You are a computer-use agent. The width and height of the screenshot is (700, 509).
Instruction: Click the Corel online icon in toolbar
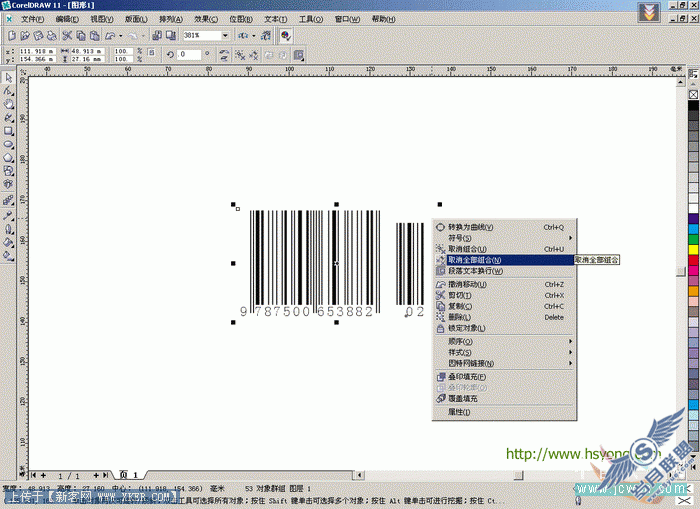[266, 35]
